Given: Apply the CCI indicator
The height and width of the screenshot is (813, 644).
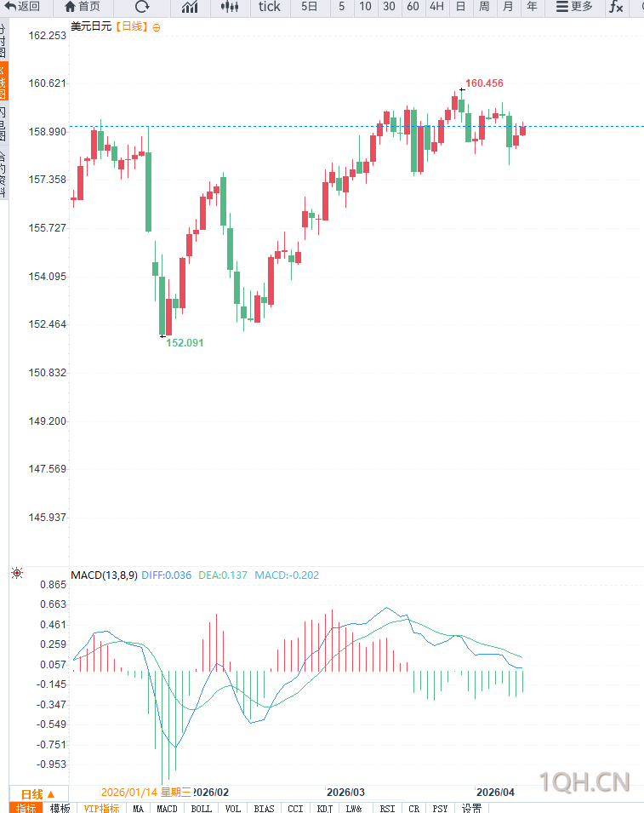Looking at the screenshot, I should point(296,808).
